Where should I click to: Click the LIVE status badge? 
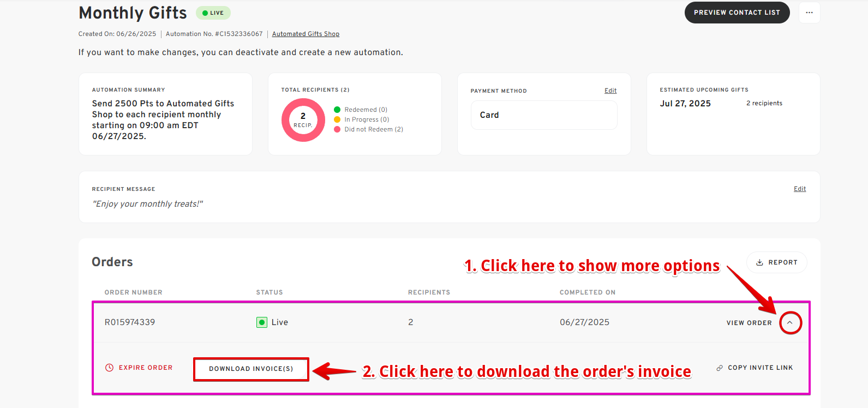[213, 13]
